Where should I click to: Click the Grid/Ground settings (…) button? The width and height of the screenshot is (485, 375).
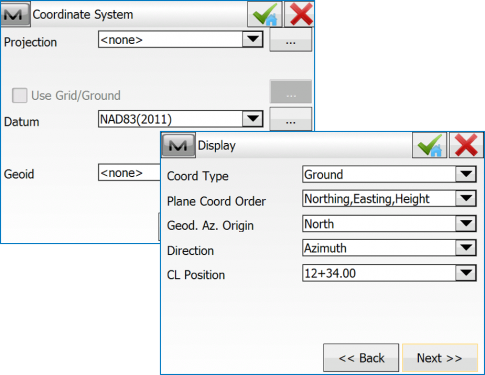point(291,92)
